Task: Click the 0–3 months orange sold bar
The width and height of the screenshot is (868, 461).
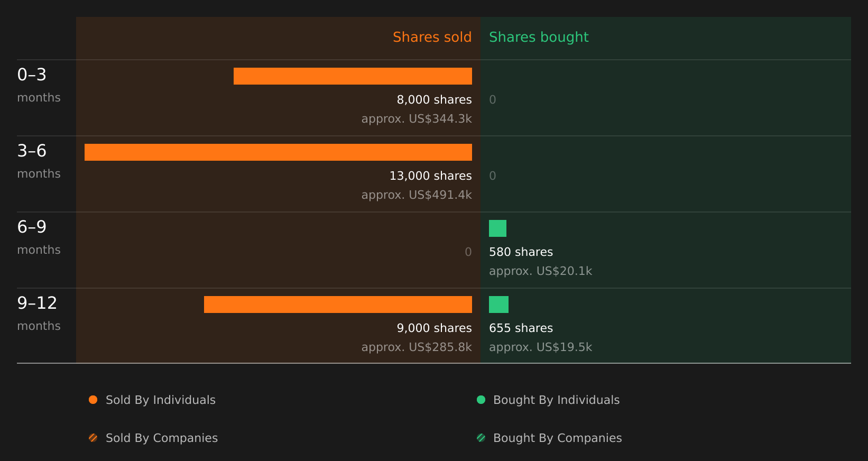Action: [353, 76]
